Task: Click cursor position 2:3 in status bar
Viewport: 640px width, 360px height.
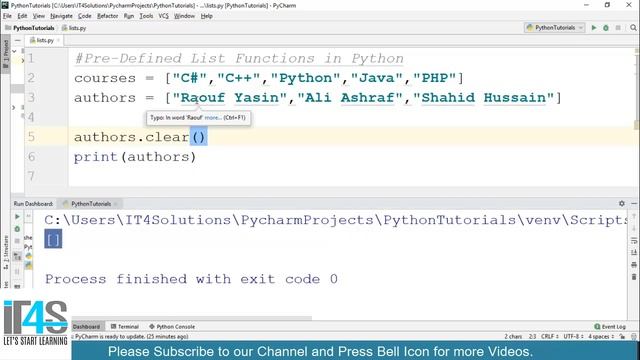Action: pyautogui.click(x=532, y=337)
